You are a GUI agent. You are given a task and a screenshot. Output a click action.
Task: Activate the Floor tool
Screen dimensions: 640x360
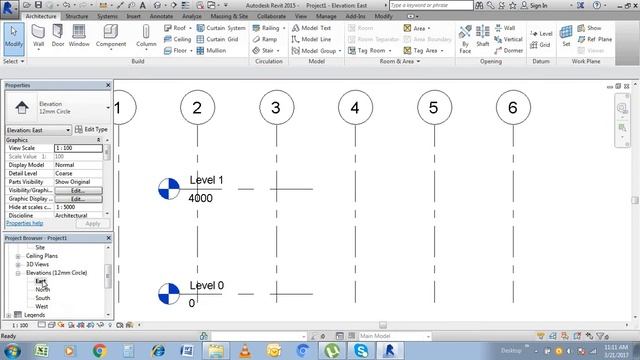click(x=178, y=51)
